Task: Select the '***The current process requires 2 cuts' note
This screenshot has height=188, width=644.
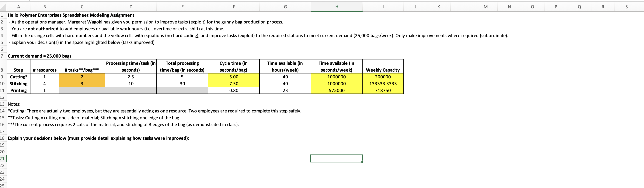Action: [123, 124]
